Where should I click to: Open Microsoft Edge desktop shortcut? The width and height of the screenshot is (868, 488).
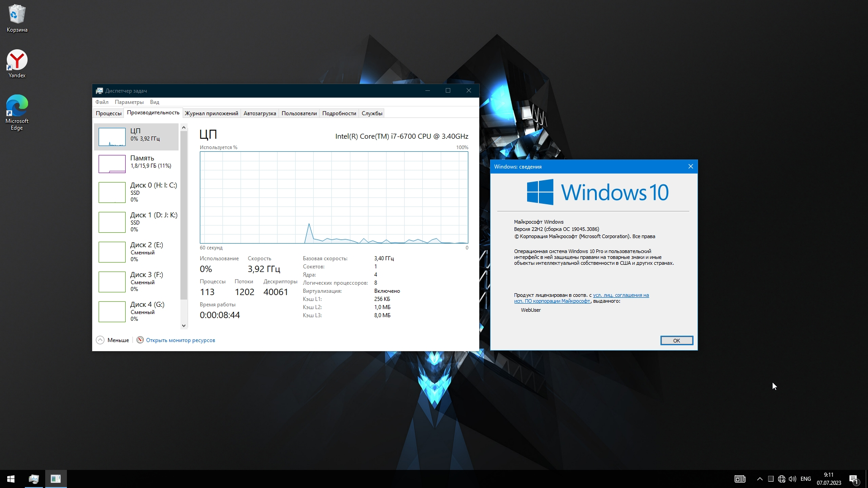coord(17,111)
